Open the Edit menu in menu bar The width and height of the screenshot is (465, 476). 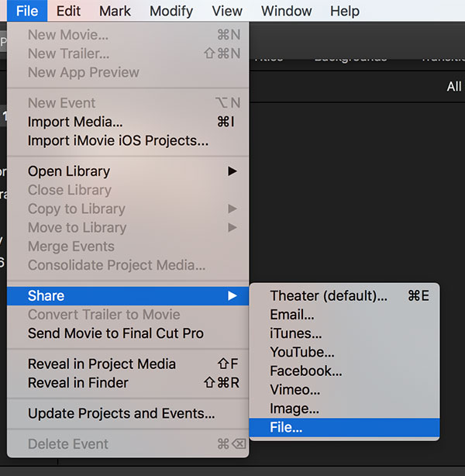(68, 11)
